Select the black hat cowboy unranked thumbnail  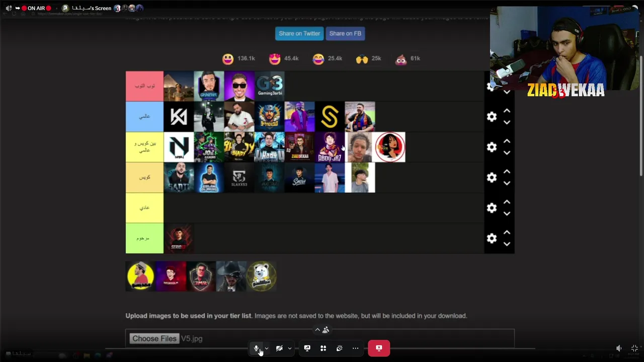231,276
